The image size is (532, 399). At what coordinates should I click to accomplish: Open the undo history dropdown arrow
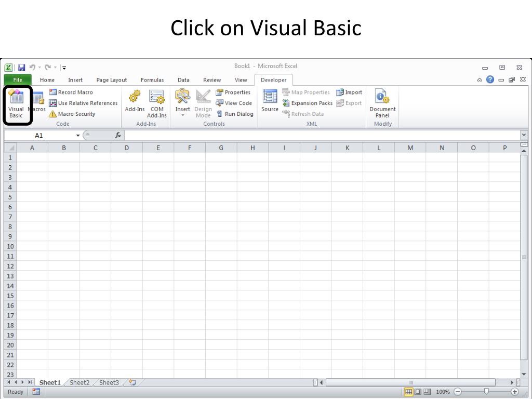[39, 68]
